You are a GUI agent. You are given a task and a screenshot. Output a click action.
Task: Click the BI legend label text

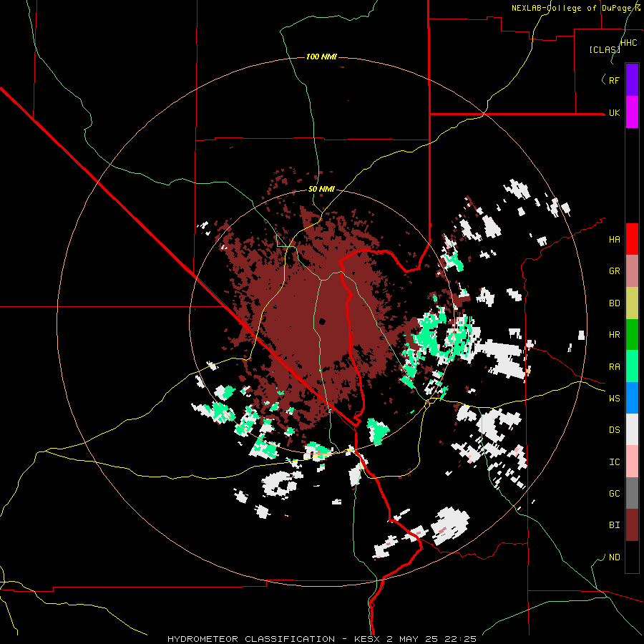point(614,525)
